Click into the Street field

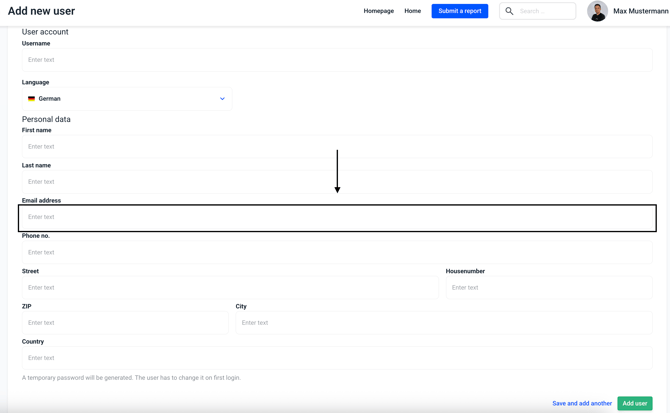[230, 288]
